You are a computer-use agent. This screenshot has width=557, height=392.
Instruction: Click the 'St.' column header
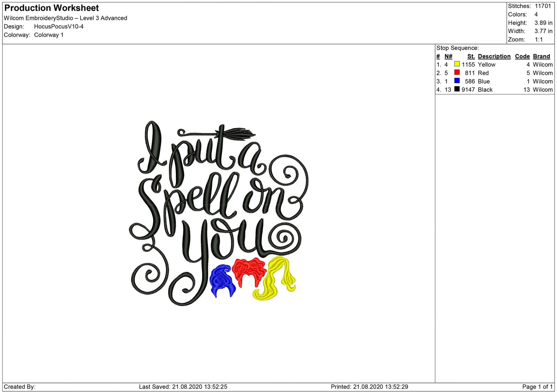(471, 56)
